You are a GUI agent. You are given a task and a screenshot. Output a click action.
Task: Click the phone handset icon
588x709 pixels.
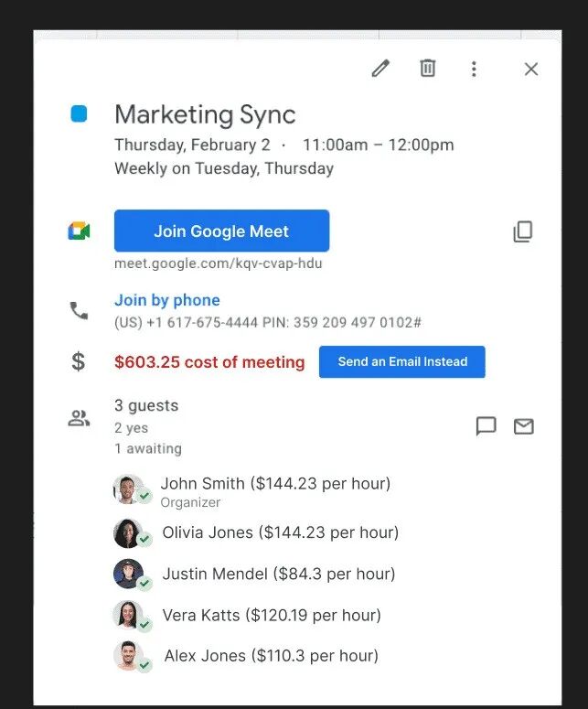click(x=79, y=311)
